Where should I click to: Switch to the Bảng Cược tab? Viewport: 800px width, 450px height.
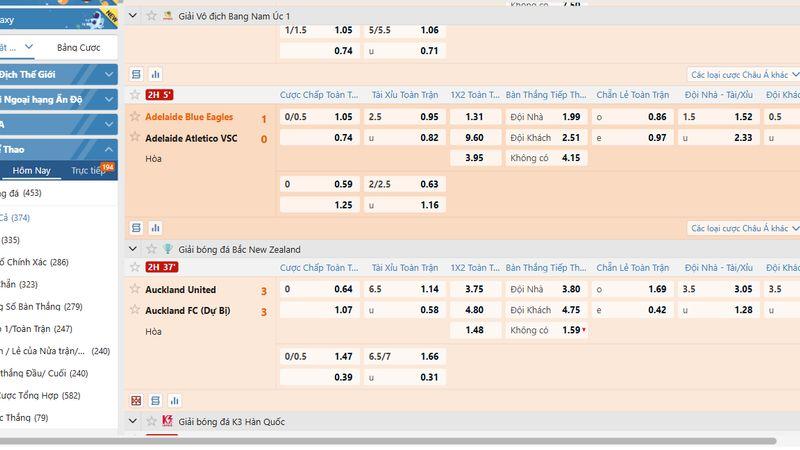(x=79, y=47)
